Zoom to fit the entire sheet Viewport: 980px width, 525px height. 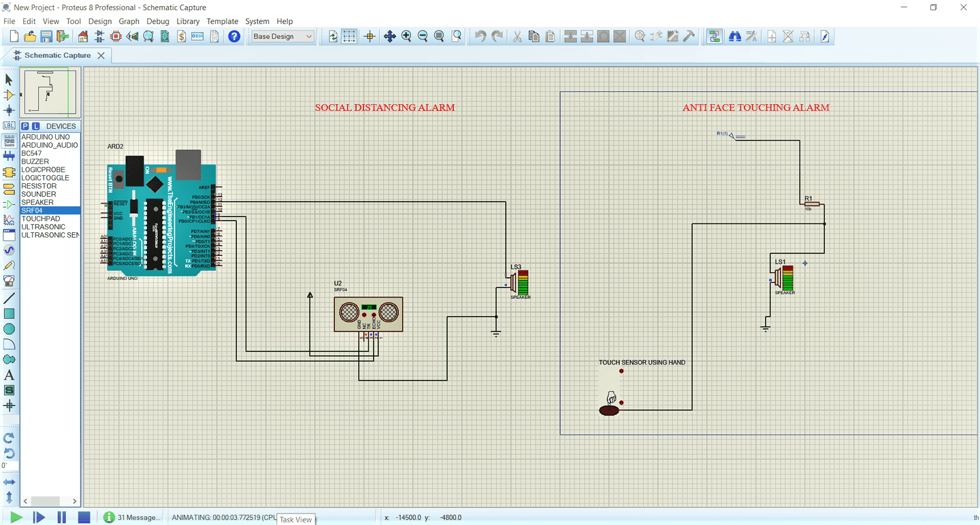click(x=439, y=37)
